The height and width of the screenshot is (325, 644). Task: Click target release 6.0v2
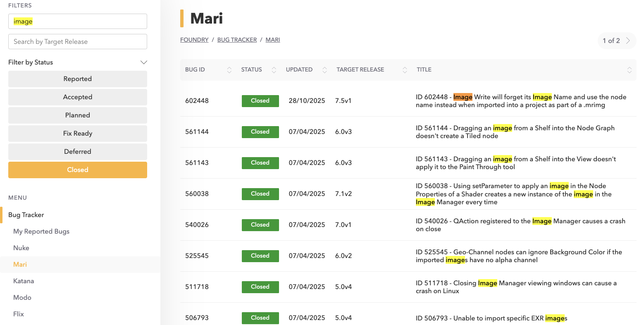pyautogui.click(x=343, y=256)
